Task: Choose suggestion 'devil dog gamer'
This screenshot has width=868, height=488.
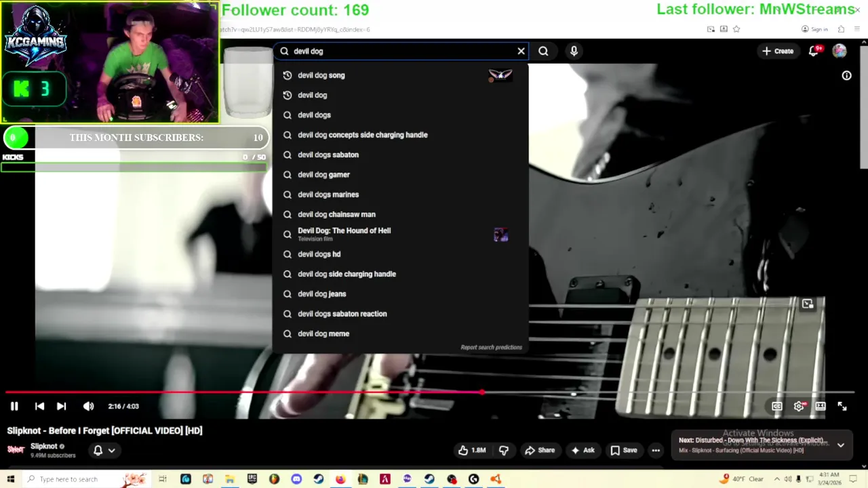Action: point(400,175)
